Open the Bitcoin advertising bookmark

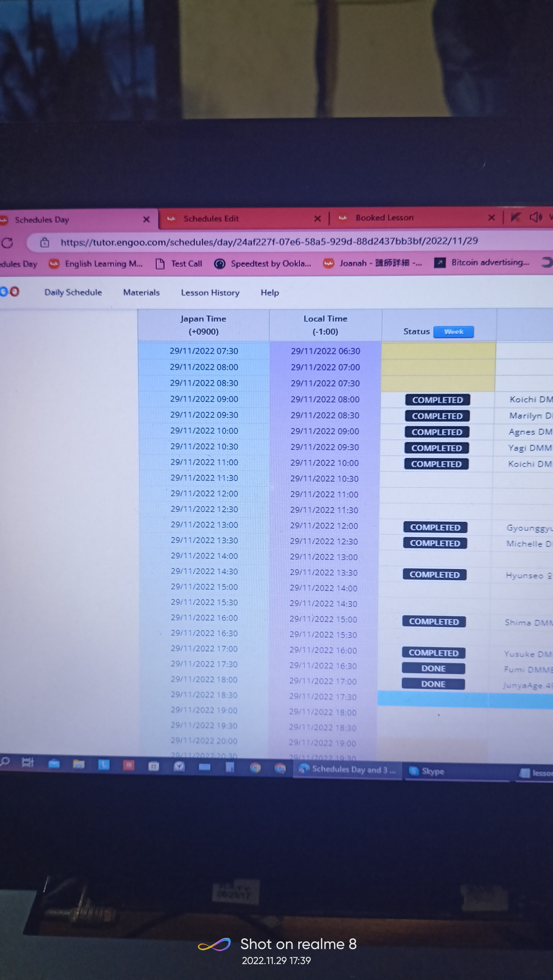pos(482,262)
